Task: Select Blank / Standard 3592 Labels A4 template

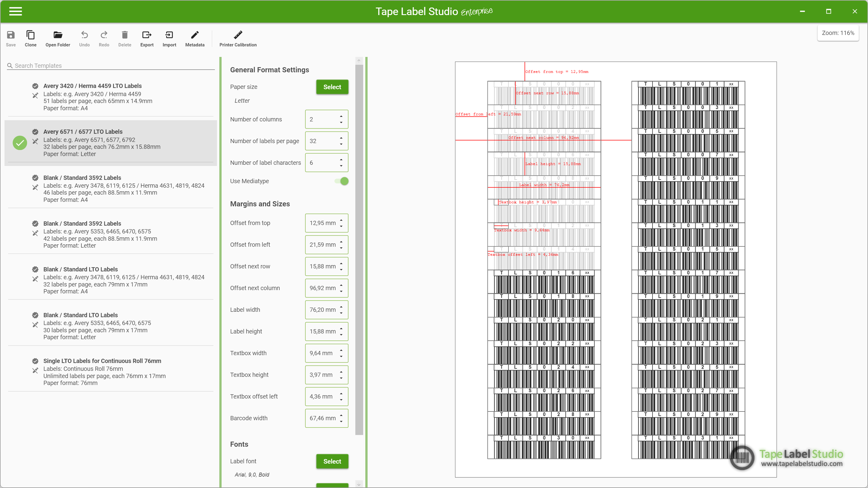Action: tap(111, 189)
